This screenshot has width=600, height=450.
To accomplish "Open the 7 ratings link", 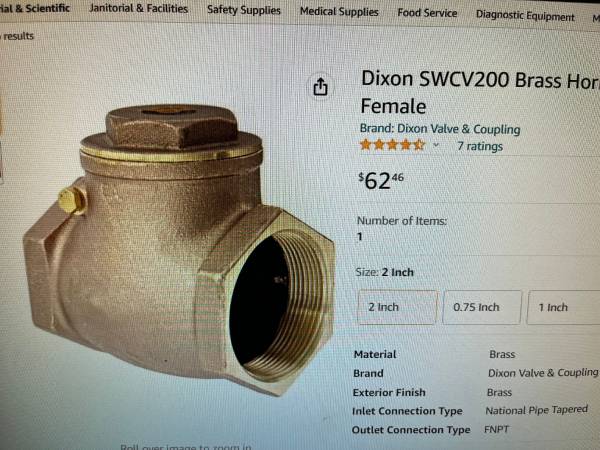I will pos(480,146).
